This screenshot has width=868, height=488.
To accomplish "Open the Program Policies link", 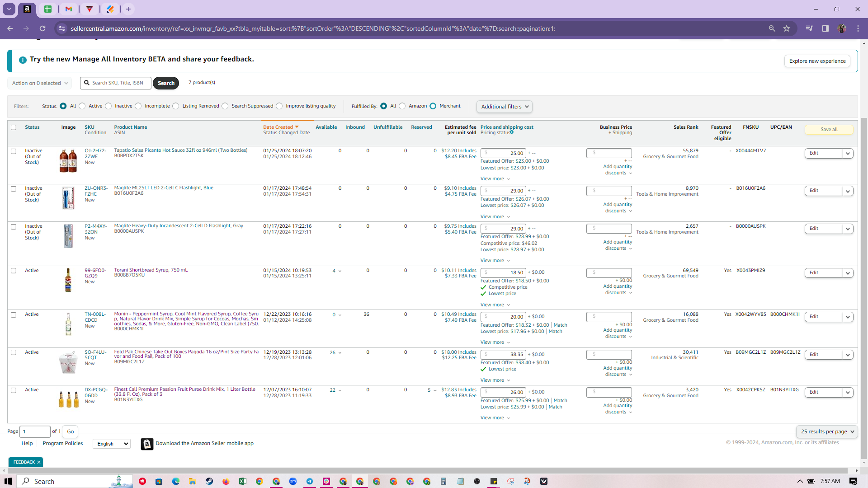I will [x=63, y=444].
